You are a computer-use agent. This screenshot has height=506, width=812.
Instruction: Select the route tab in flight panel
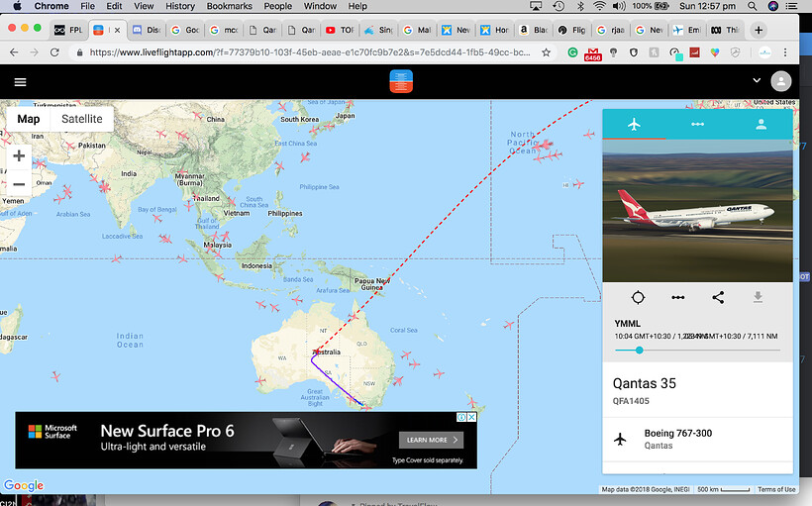coord(697,125)
